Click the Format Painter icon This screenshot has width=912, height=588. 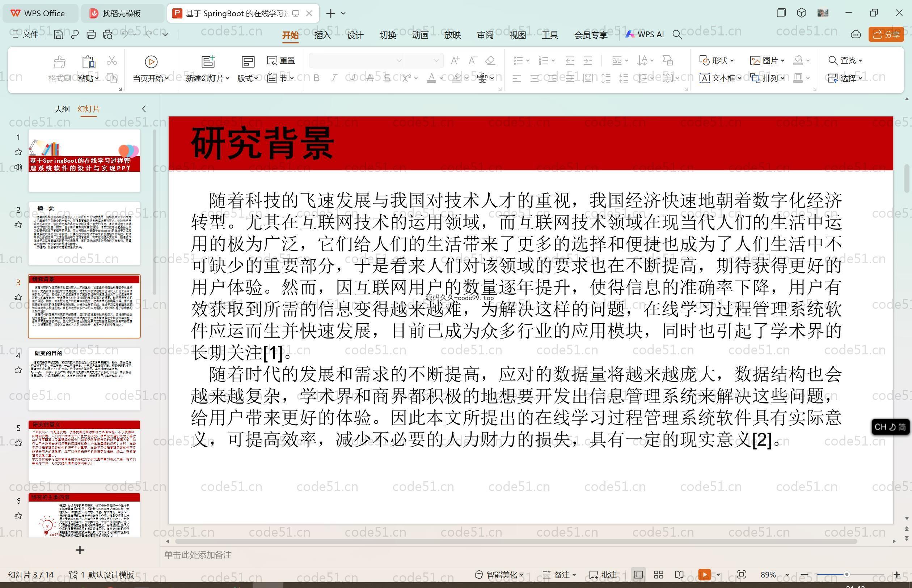(x=59, y=61)
